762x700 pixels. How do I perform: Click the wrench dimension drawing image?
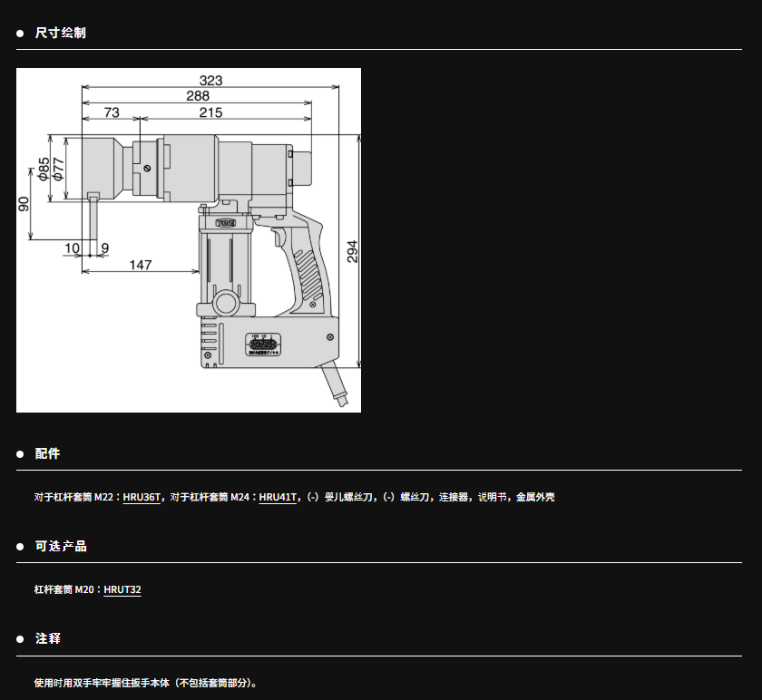click(x=189, y=240)
